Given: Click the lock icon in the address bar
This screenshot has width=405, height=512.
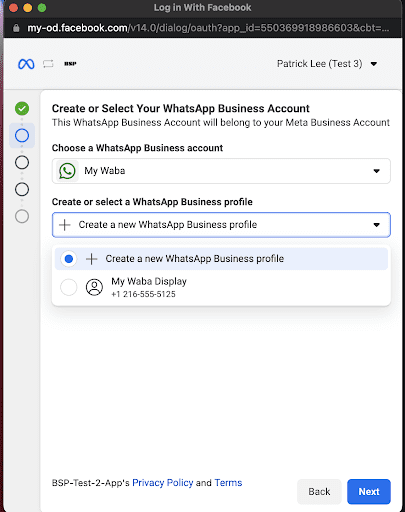Looking at the screenshot, I should point(16,28).
